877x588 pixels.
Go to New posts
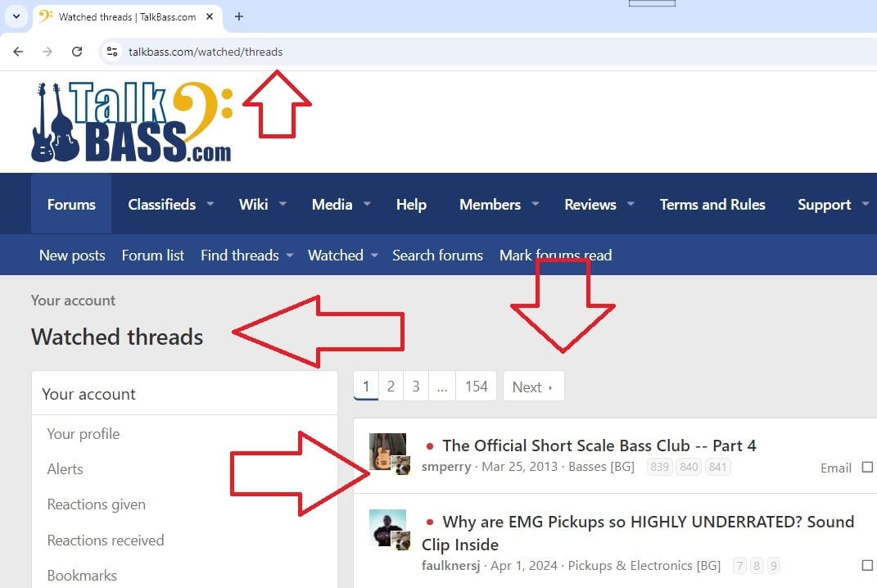click(72, 256)
